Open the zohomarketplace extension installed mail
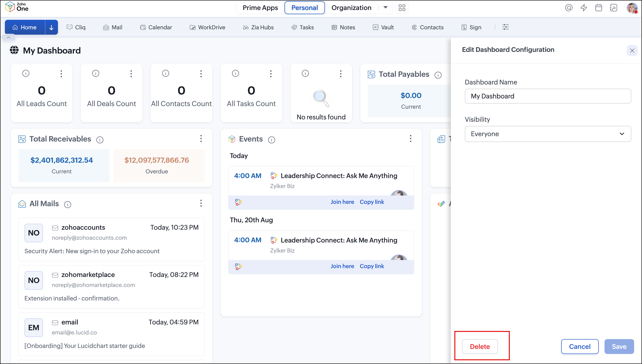642x364 pixels. pyautogui.click(x=112, y=287)
